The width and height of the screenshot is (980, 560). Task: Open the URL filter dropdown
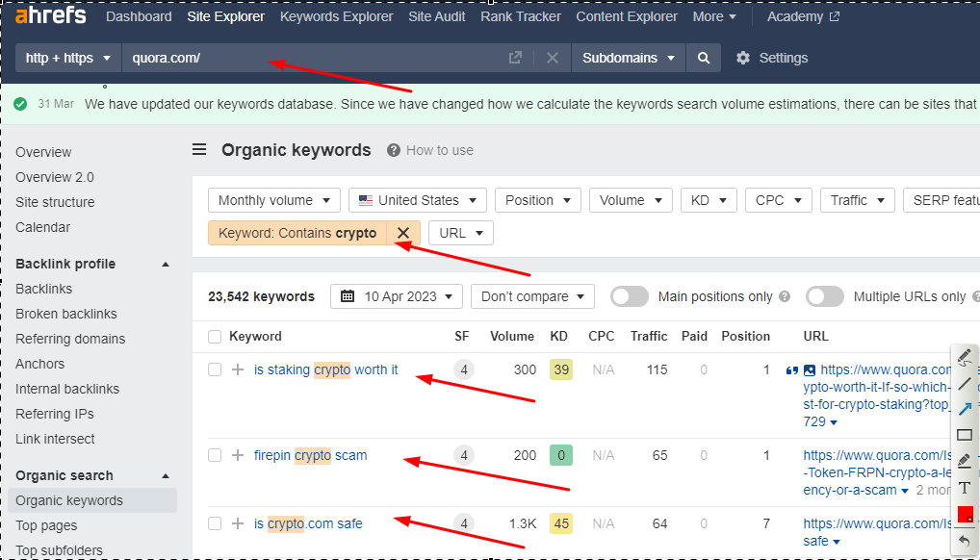pos(461,233)
